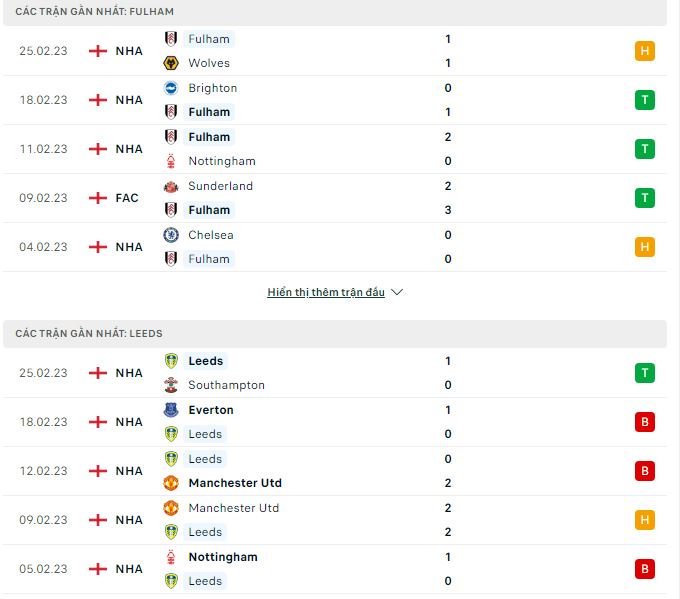
Task: Click the green T badge for Brighton-Fulham
Action: (644, 100)
